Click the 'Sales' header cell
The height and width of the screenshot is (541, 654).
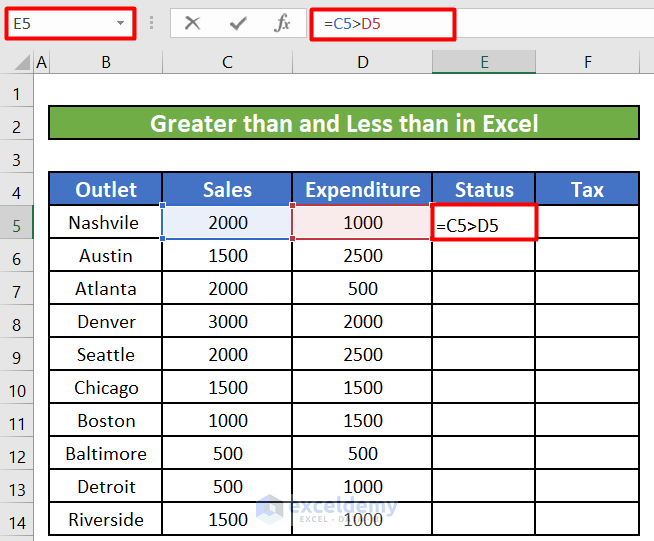pos(227,189)
